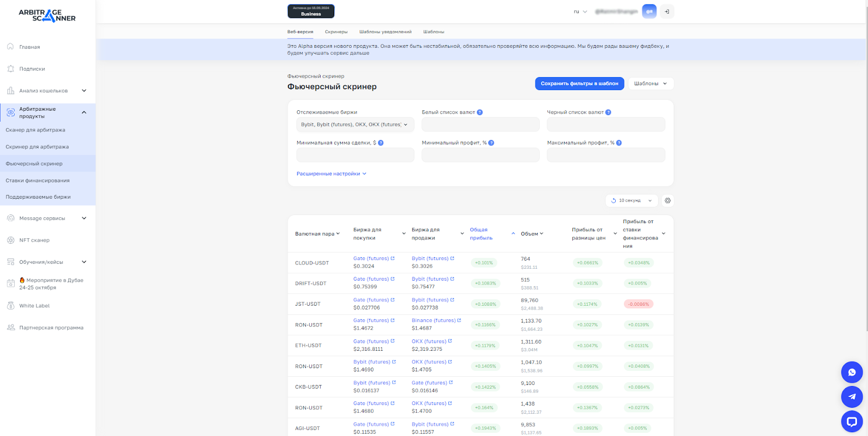The height and width of the screenshot is (436, 868).
Task: Expand Расширенные настройки
Action: pyautogui.click(x=331, y=174)
